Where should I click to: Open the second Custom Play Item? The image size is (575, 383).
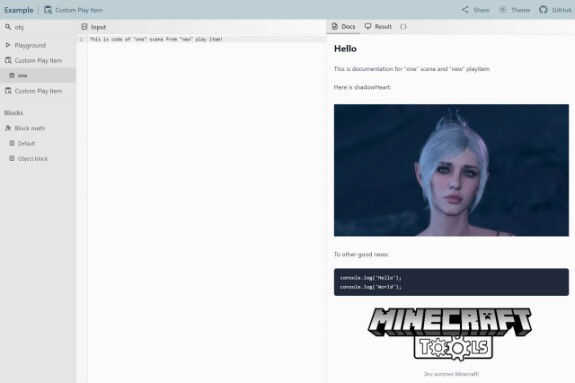(38, 91)
